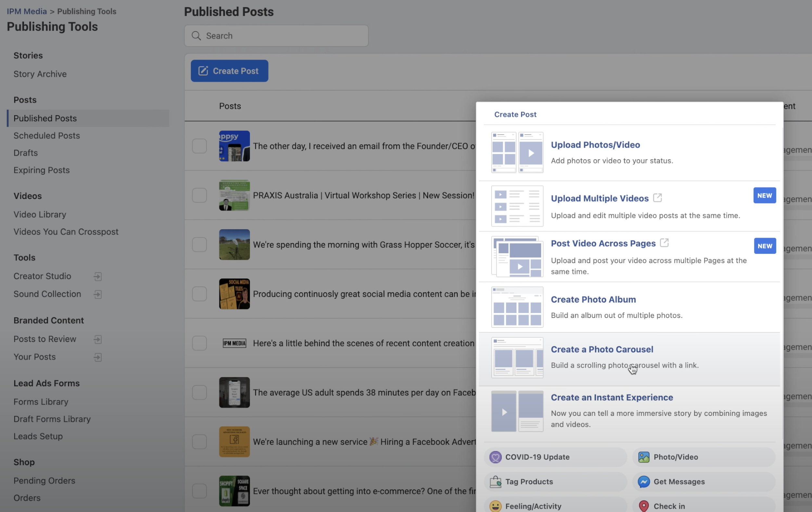Viewport: 812px width, 512px height.
Task: Open external link icon beside Upload Multiple Videos
Action: [657, 198]
